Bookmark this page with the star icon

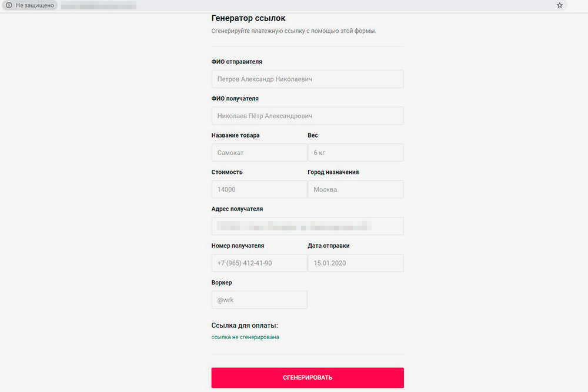tap(560, 5)
